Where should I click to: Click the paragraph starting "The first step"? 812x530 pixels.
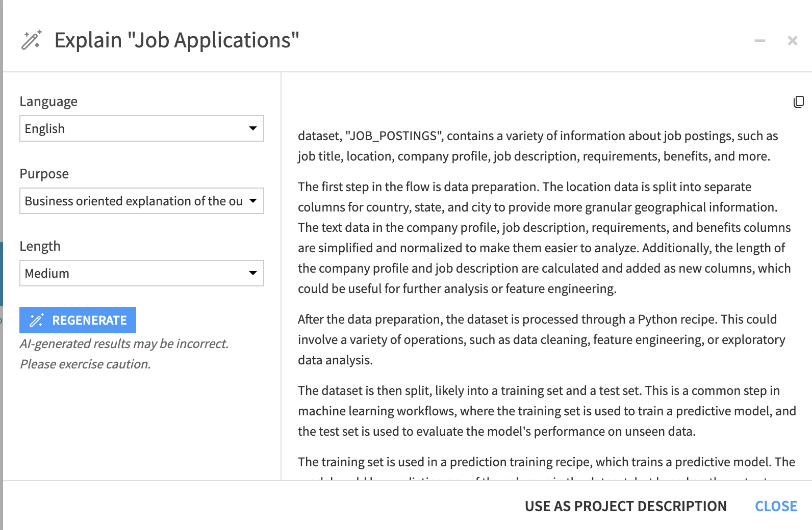tap(544, 237)
